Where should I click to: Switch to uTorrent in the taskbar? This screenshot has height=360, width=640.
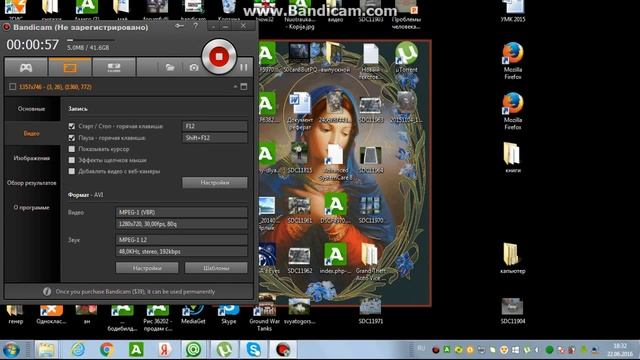224,350
